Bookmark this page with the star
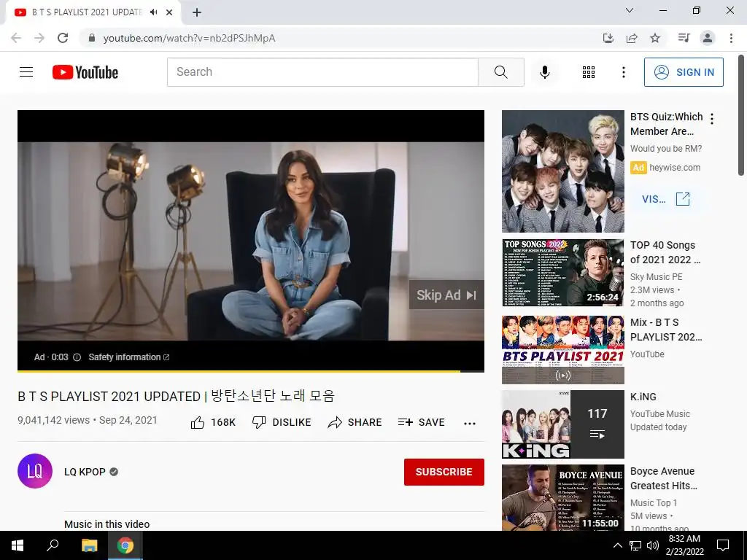Image resolution: width=747 pixels, height=560 pixels. coord(655,38)
